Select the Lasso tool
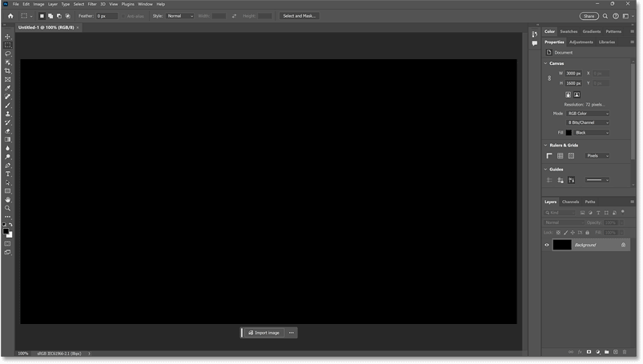 [8, 54]
